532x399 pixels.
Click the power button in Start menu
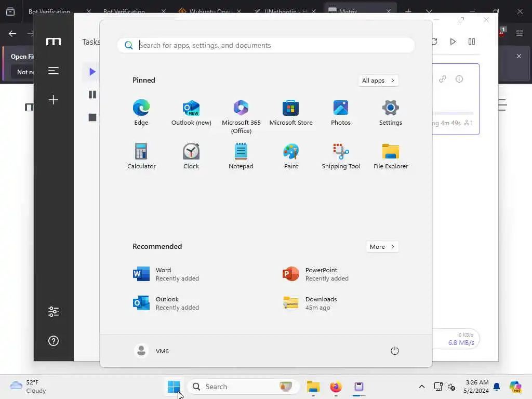point(395,351)
